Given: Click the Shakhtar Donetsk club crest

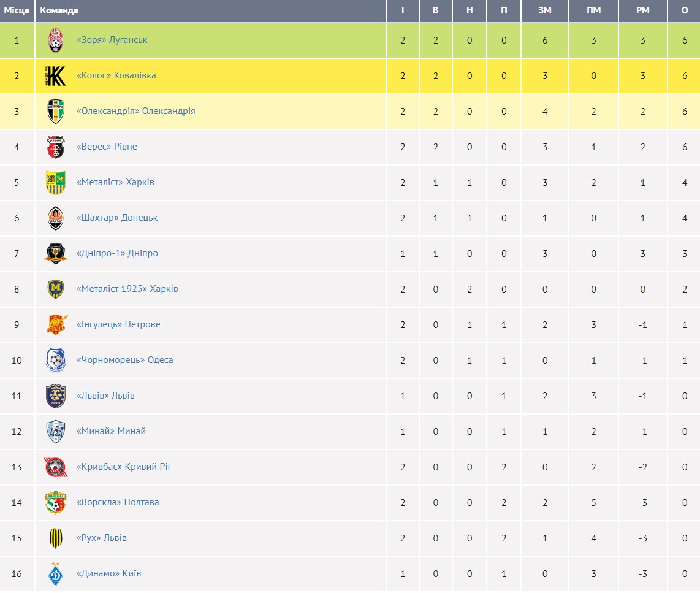Looking at the screenshot, I should tap(56, 218).
